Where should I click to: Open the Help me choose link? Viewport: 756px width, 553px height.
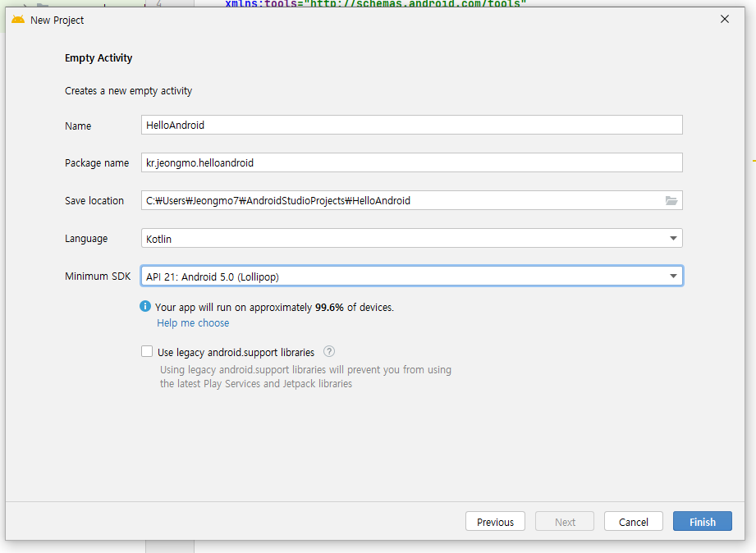193,323
